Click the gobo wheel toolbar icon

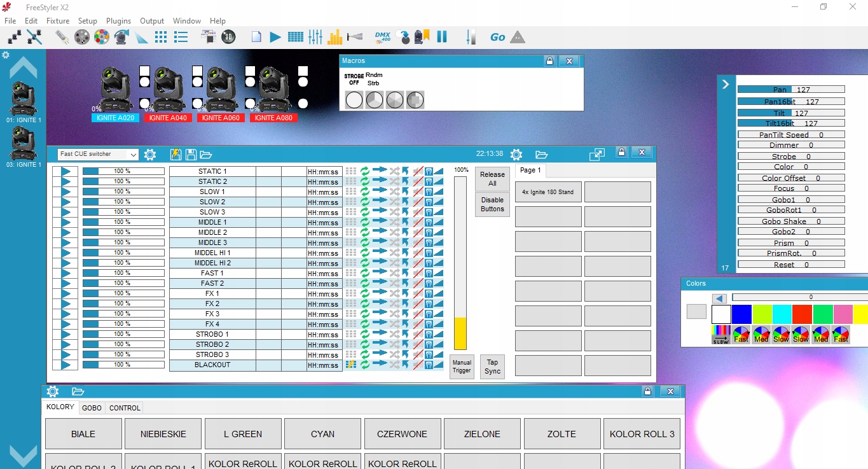(82, 37)
